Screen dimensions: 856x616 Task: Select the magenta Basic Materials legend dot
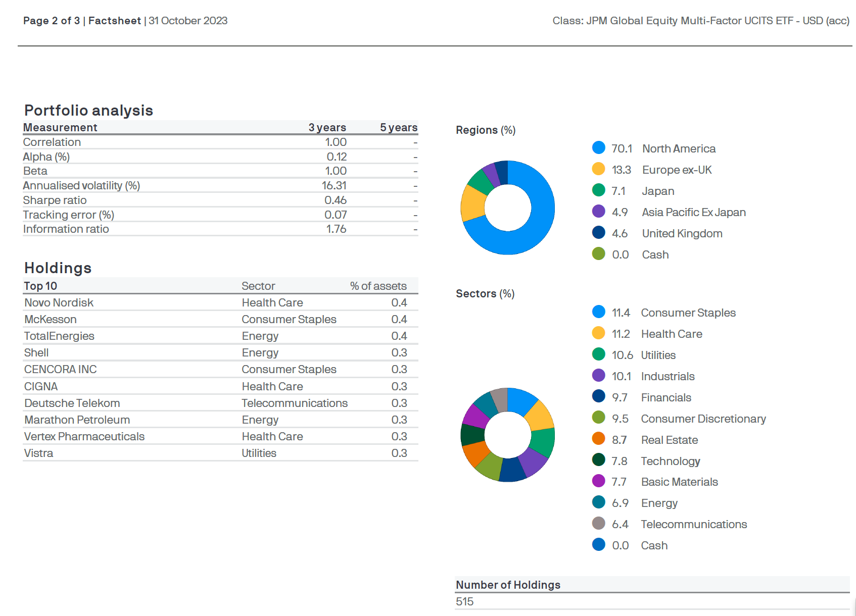pos(598,481)
